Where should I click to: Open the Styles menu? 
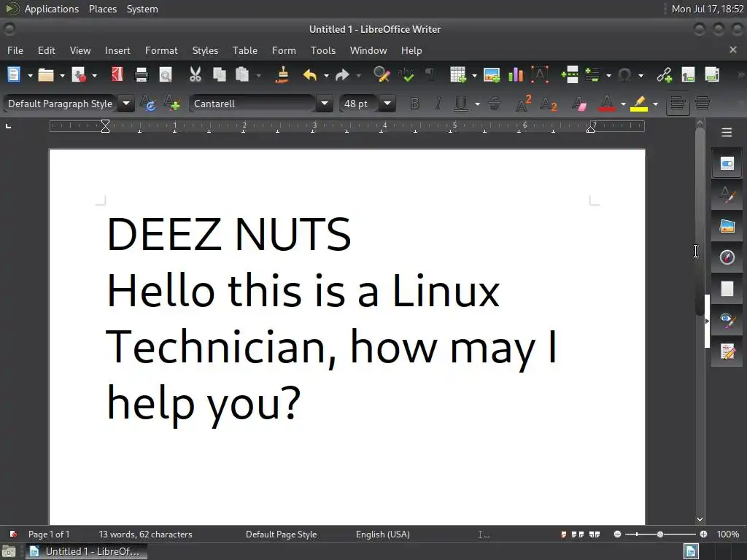pyautogui.click(x=205, y=50)
